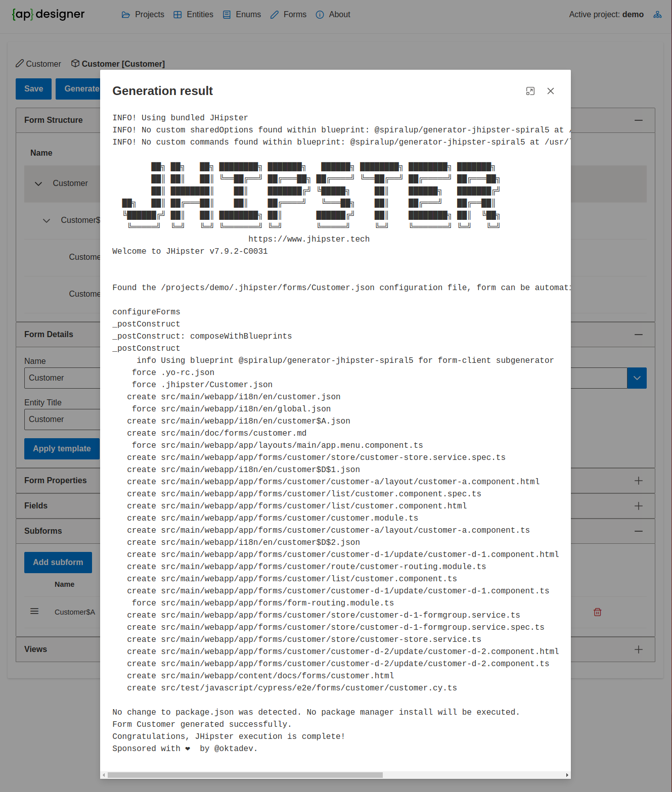
Task: Click the project hierarchy icon beside demo
Action: pyautogui.click(x=657, y=15)
